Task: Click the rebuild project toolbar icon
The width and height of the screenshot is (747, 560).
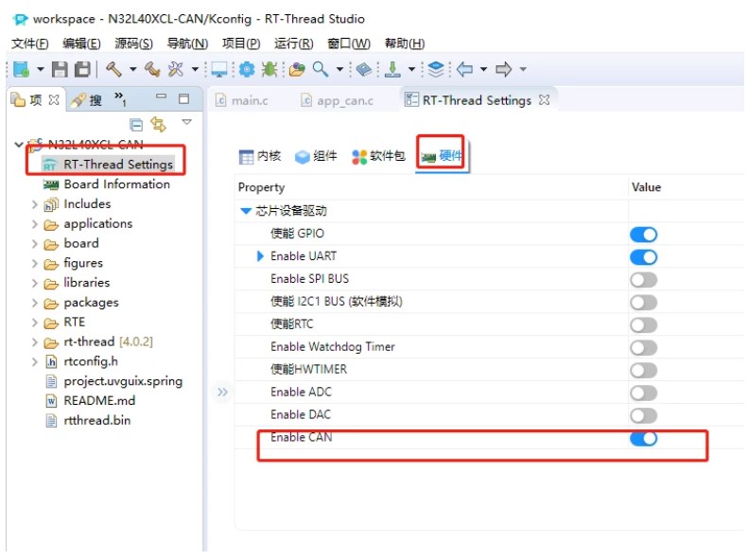Action: point(152,70)
